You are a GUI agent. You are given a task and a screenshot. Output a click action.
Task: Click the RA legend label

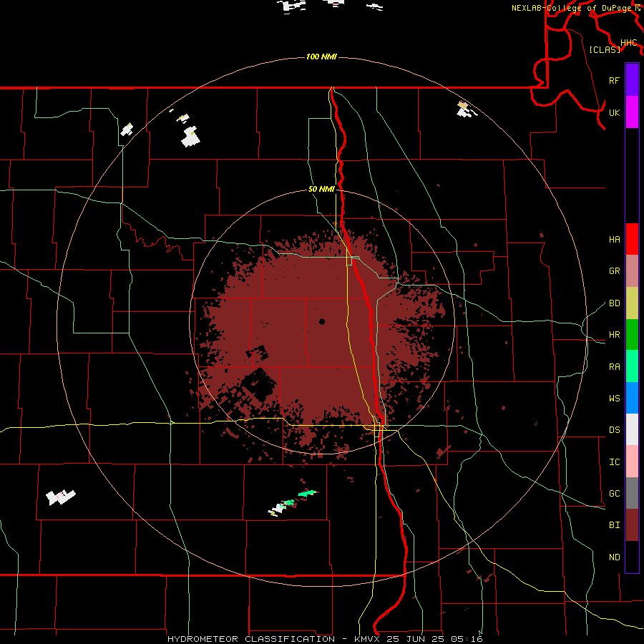coord(615,367)
